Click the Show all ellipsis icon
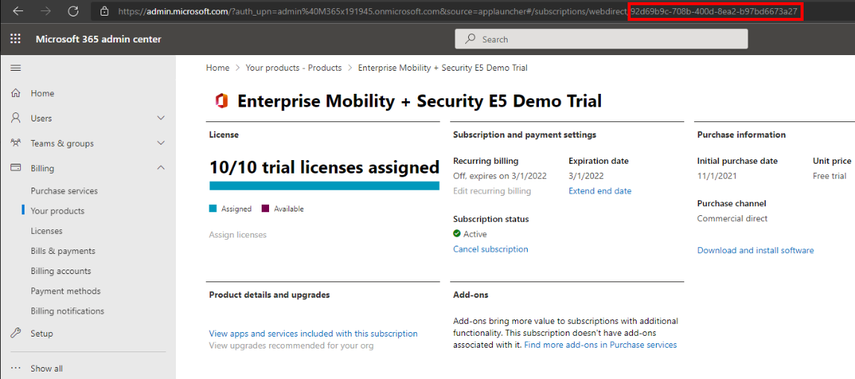The height and width of the screenshot is (379, 855). (16, 368)
